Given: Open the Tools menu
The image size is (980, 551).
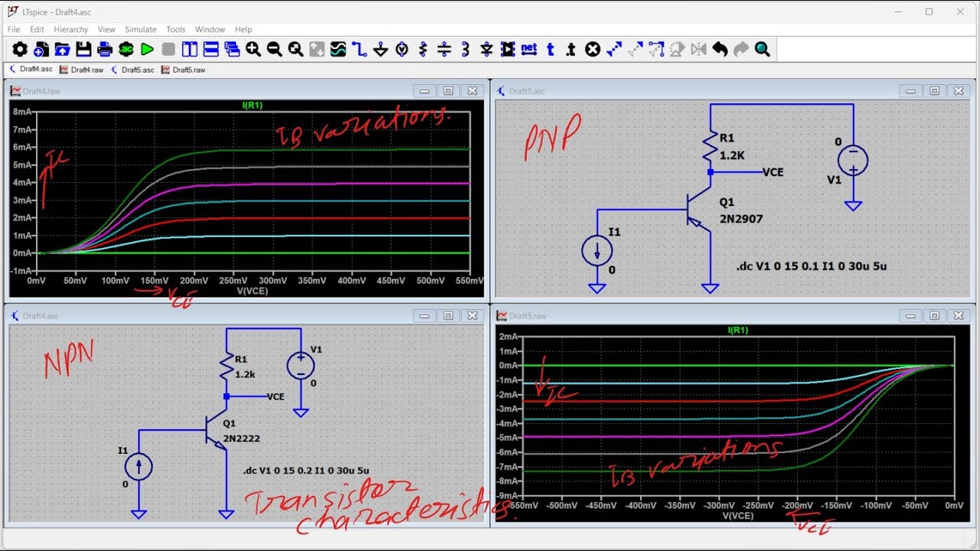Looking at the screenshot, I should [x=176, y=29].
